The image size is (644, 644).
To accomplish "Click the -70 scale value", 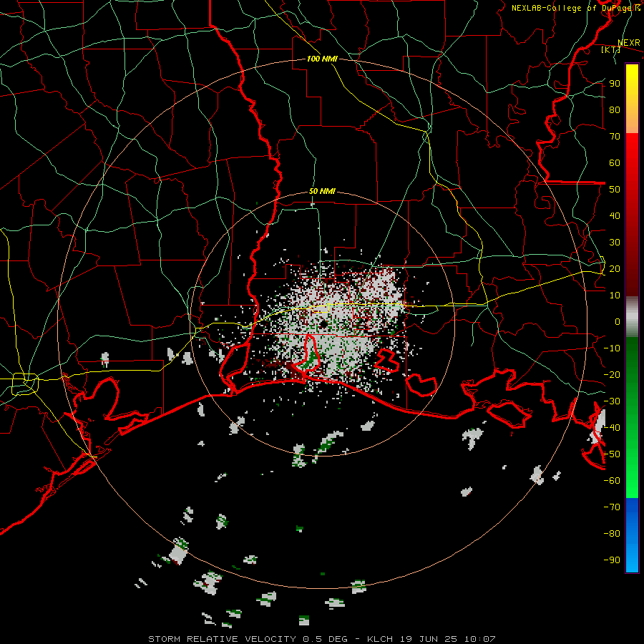I will pyautogui.click(x=612, y=507).
